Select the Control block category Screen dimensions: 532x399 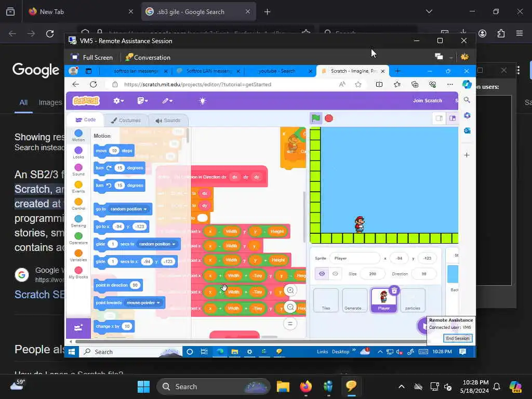(x=78, y=204)
